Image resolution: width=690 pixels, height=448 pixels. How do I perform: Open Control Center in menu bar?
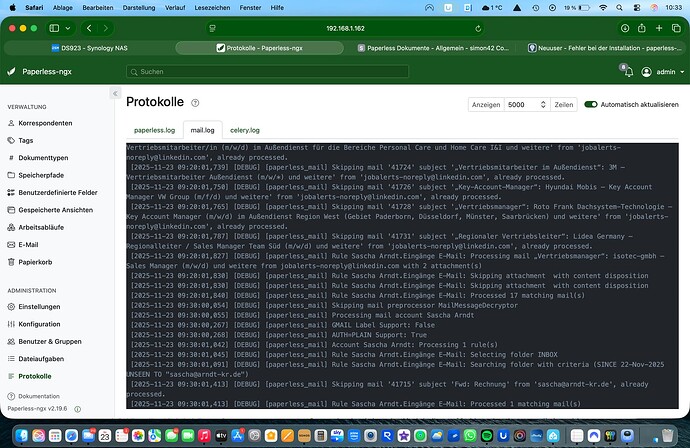point(637,7)
